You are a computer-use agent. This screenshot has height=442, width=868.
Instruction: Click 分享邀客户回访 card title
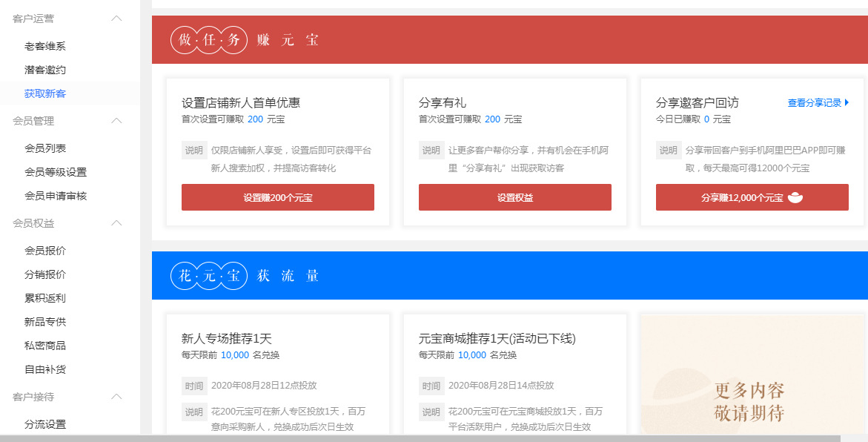click(x=697, y=102)
